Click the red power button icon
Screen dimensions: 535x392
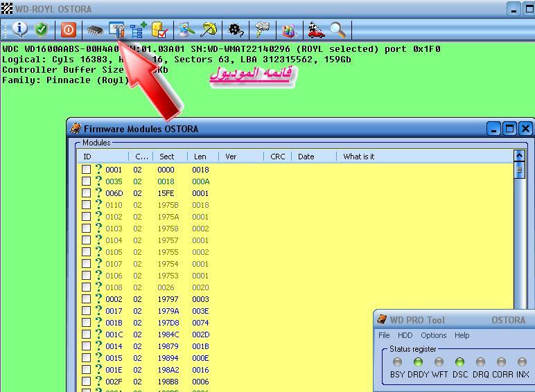68,30
